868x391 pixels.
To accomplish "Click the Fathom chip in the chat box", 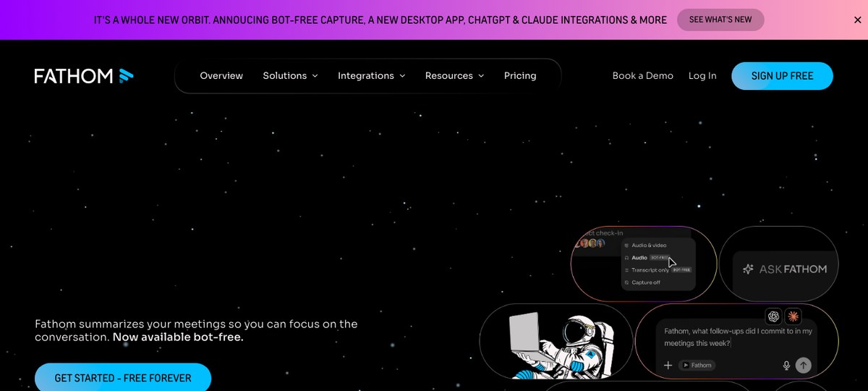I will pyautogui.click(x=697, y=366).
